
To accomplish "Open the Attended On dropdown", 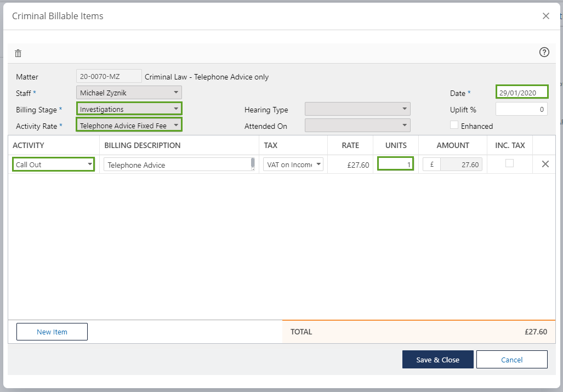I will [x=357, y=126].
